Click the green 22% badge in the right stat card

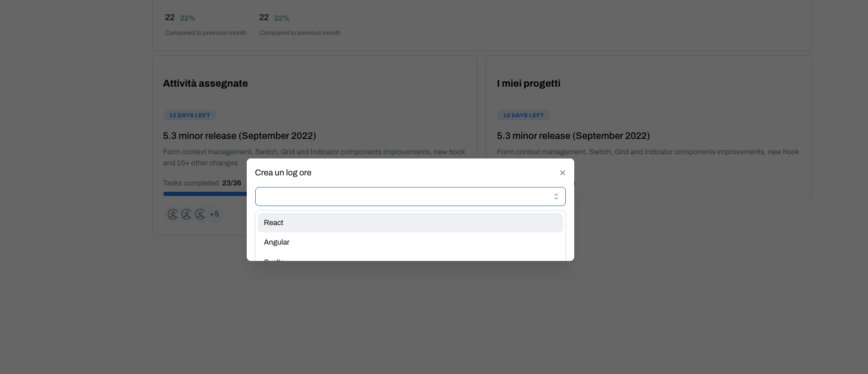[281, 17]
